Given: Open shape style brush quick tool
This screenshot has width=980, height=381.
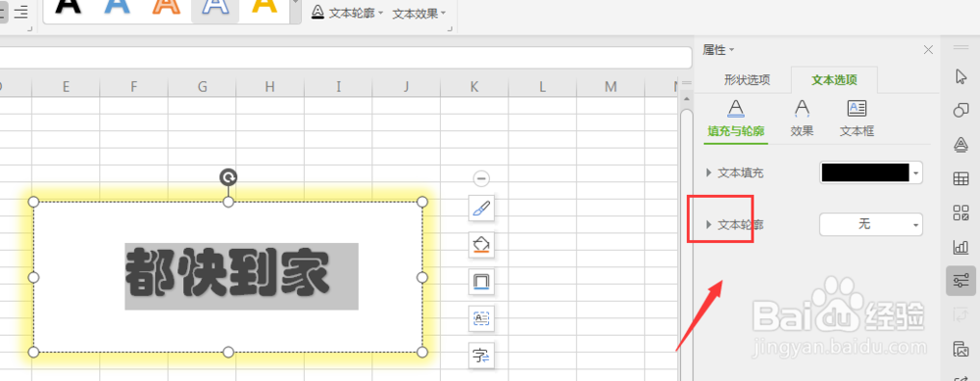Looking at the screenshot, I should point(481,208).
